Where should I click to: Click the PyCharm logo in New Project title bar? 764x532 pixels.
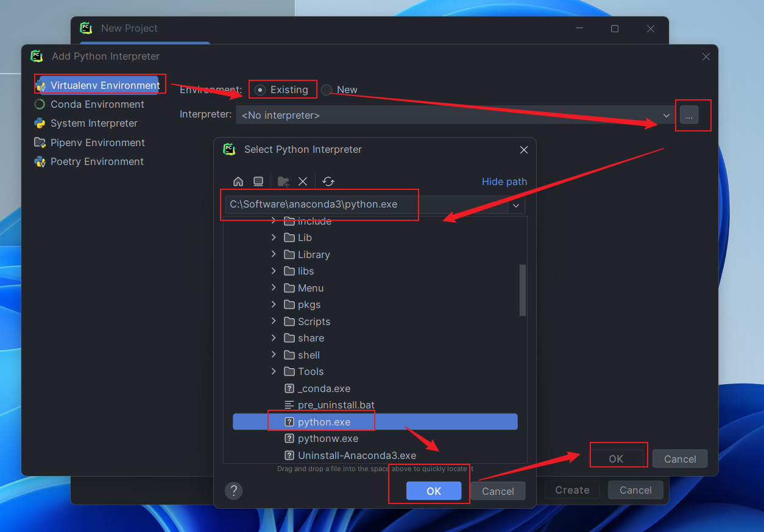86,28
